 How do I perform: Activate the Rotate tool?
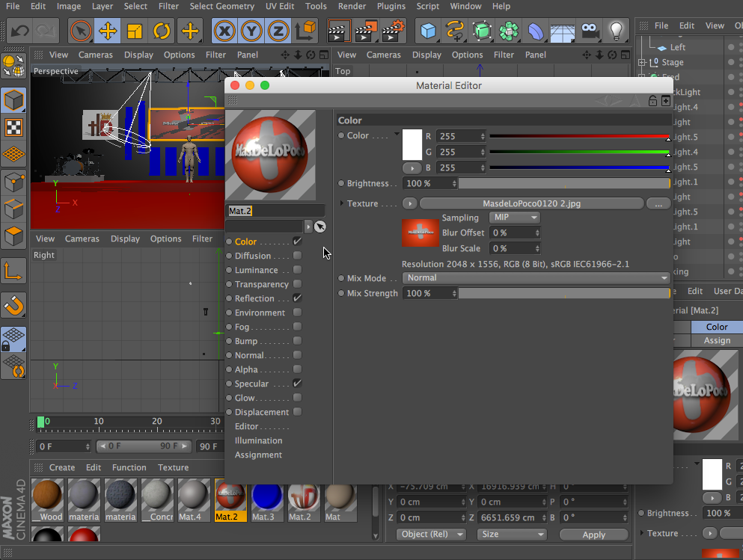click(162, 31)
